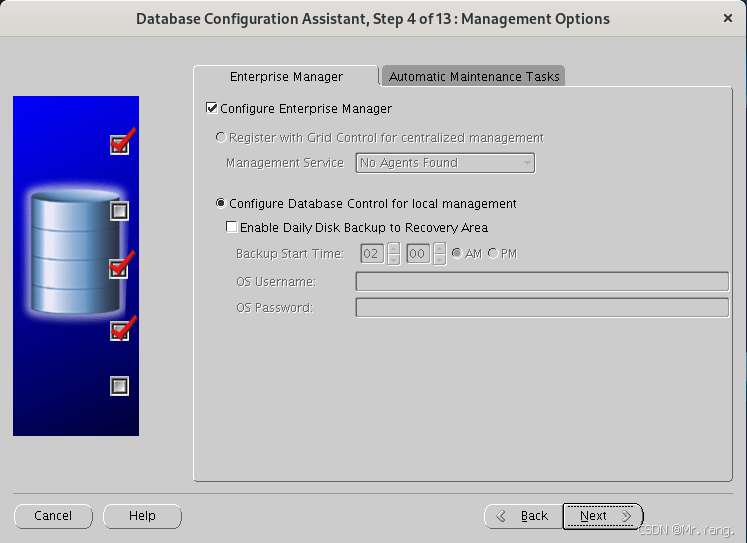The image size is (747, 543).
Task: Select Register with Grid Control radio button
Action: tap(221, 138)
